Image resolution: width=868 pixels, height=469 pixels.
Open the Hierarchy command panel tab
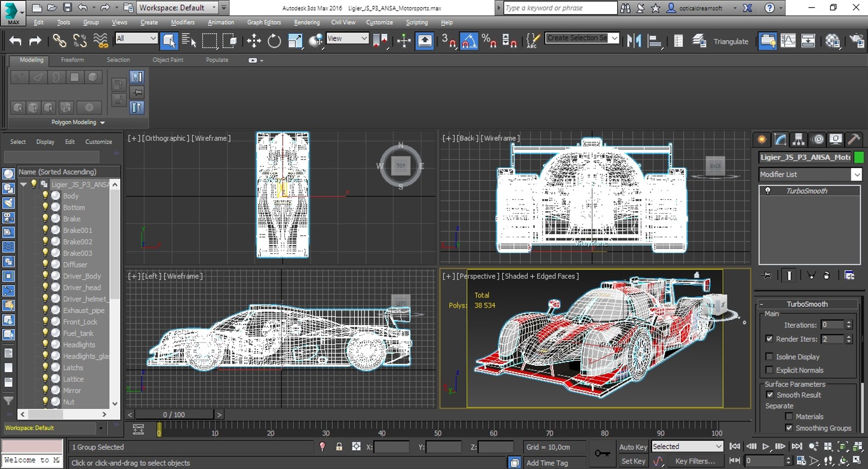click(x=799, y=139)
